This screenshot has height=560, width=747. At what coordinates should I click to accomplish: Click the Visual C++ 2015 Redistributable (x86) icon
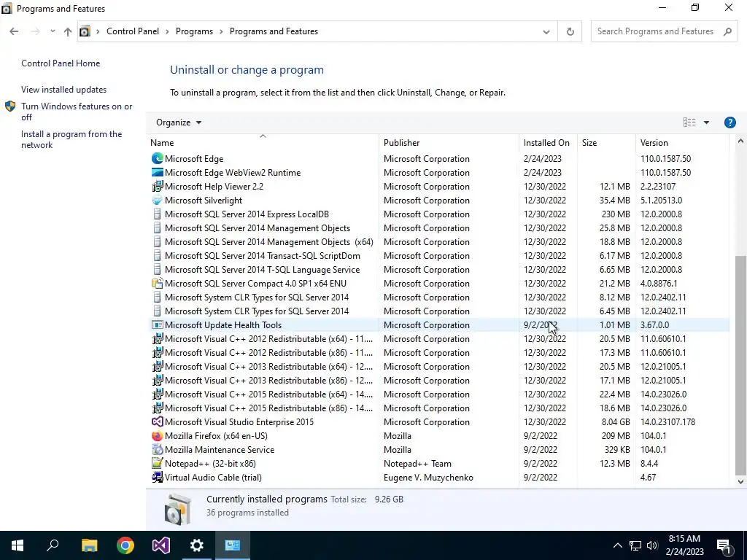[x=158, y=408]
